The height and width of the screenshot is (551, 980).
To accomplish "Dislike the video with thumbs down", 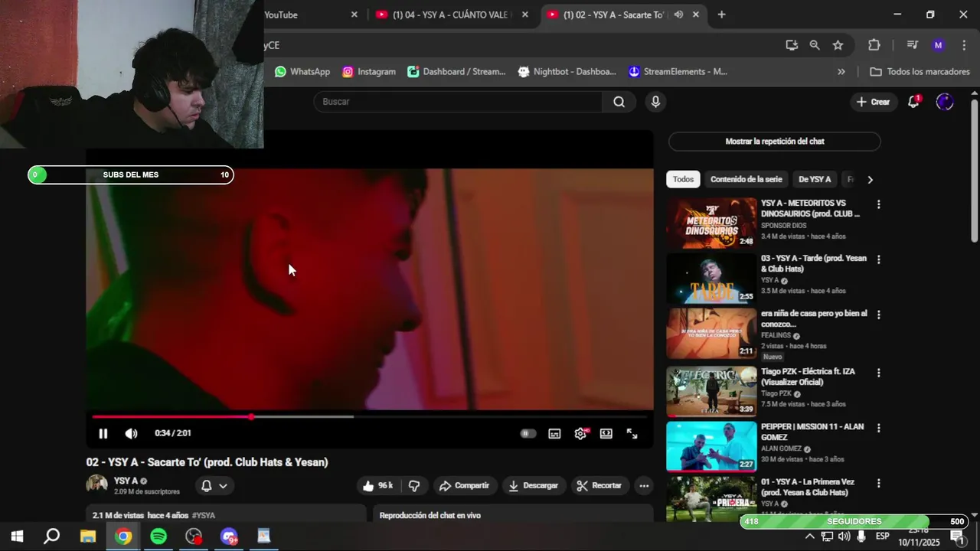I will click(414, 485).
